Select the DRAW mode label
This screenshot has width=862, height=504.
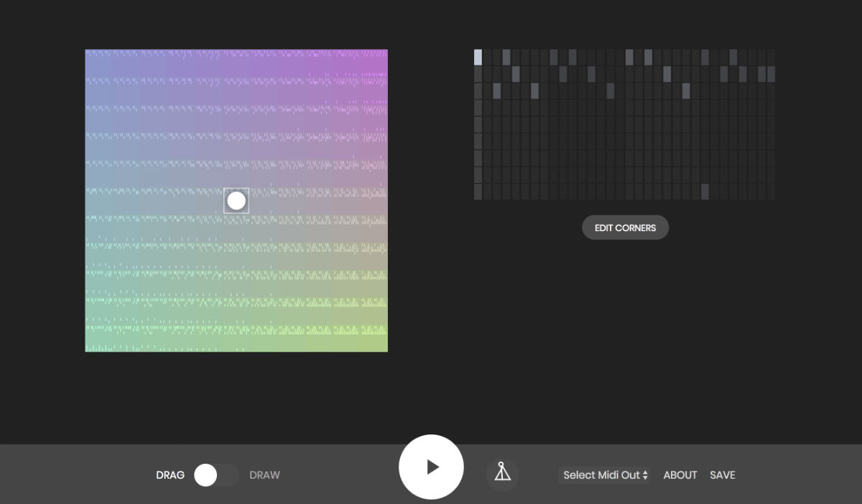[x=264, y=475]
